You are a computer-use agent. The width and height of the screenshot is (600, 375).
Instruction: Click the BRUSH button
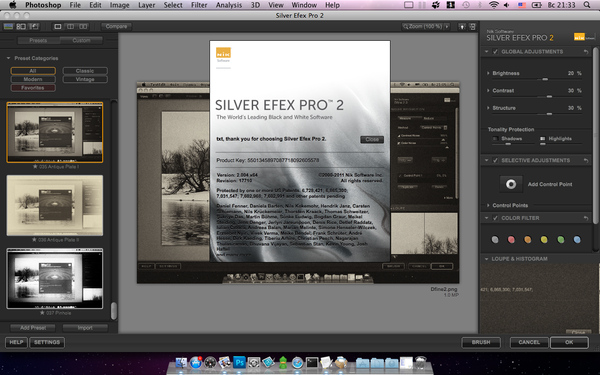click(481, 342)
